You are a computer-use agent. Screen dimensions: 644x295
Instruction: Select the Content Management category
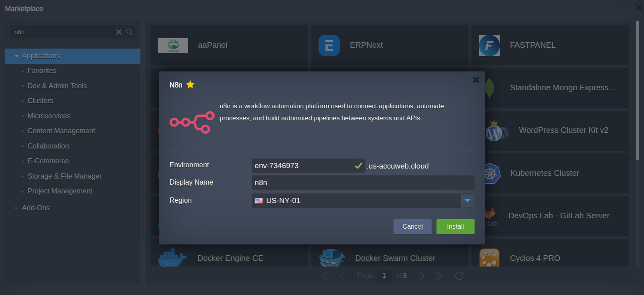[x=61, y=131]
